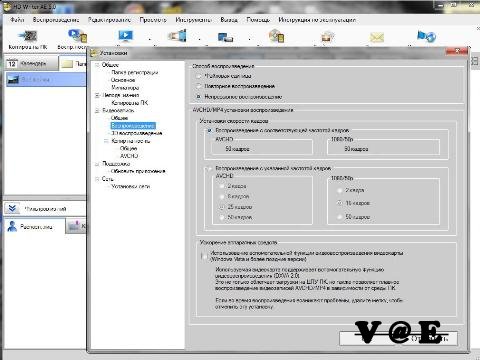Collapse the Общие tree node

97,65
